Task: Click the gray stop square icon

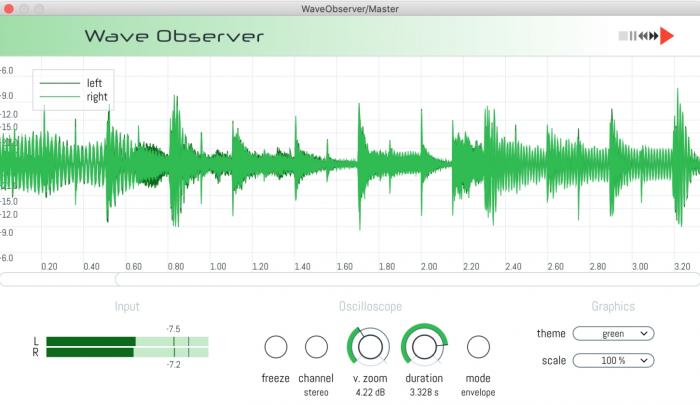Action: click(x=622, y=36)
